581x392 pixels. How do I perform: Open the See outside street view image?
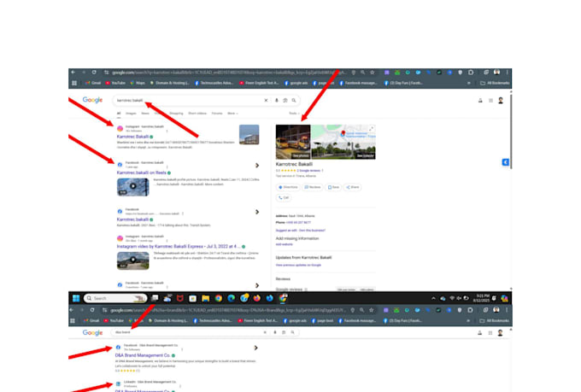tap(343, 151)
